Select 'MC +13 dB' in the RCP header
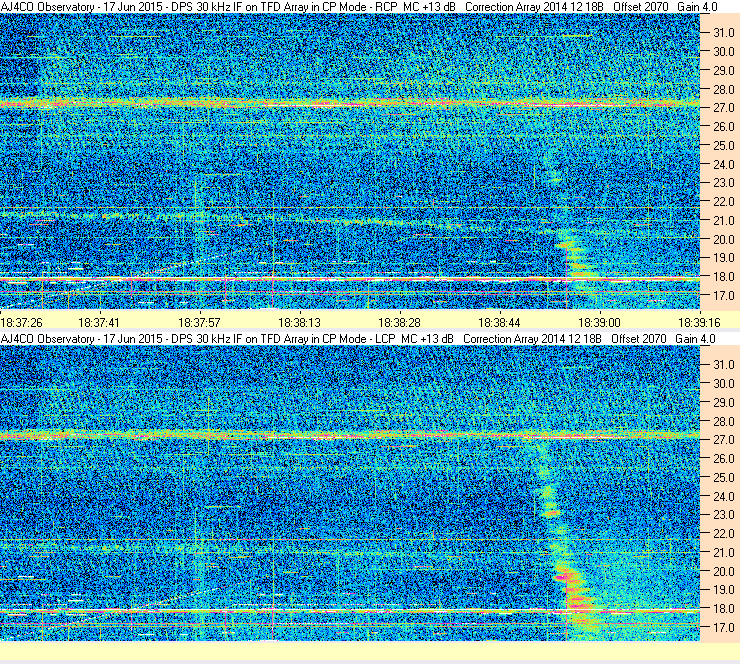The height and width of the screenshot is (664, 740). point(429,7)
